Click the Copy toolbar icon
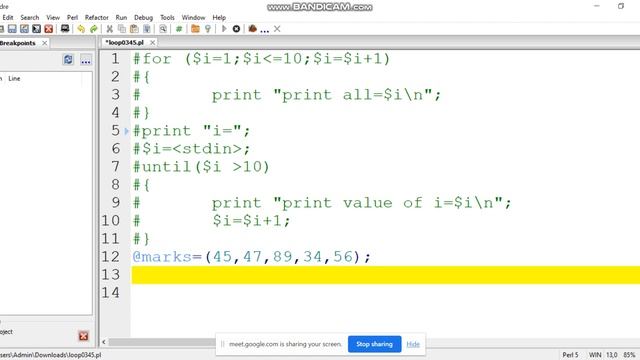The width and height of the screenshot is (640, 360). (x=122, y=29)
